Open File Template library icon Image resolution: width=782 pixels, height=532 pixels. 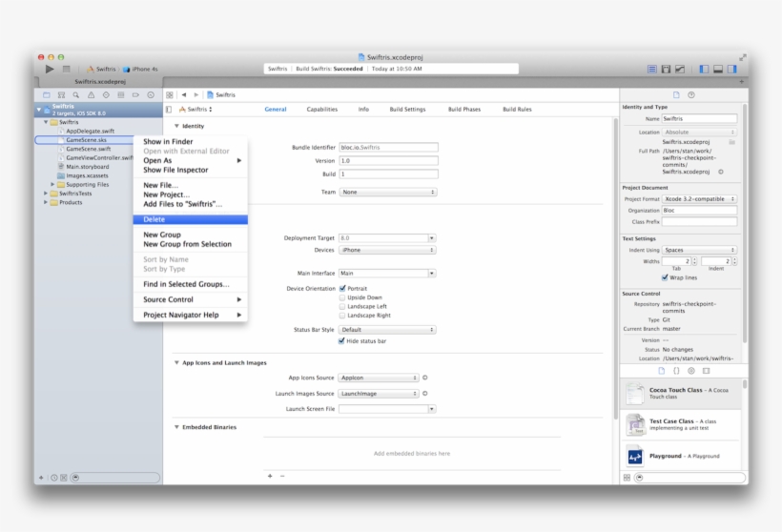[x=661, y=371]
